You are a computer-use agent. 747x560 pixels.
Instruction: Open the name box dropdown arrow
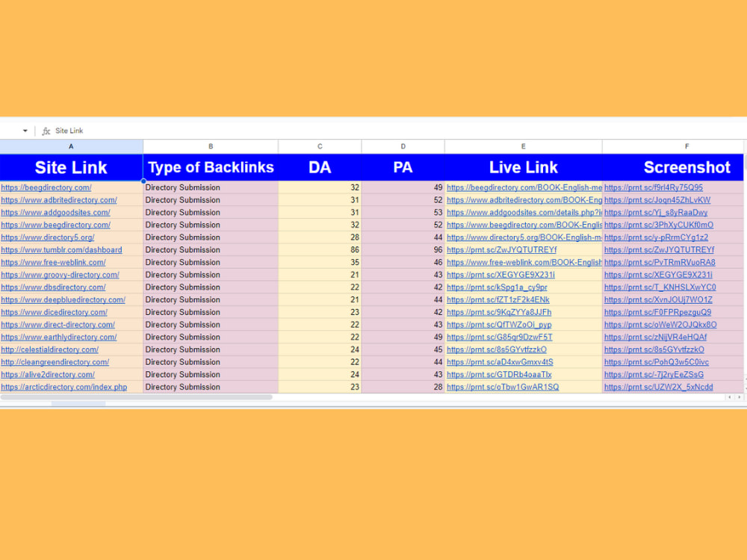coord(25,131)
